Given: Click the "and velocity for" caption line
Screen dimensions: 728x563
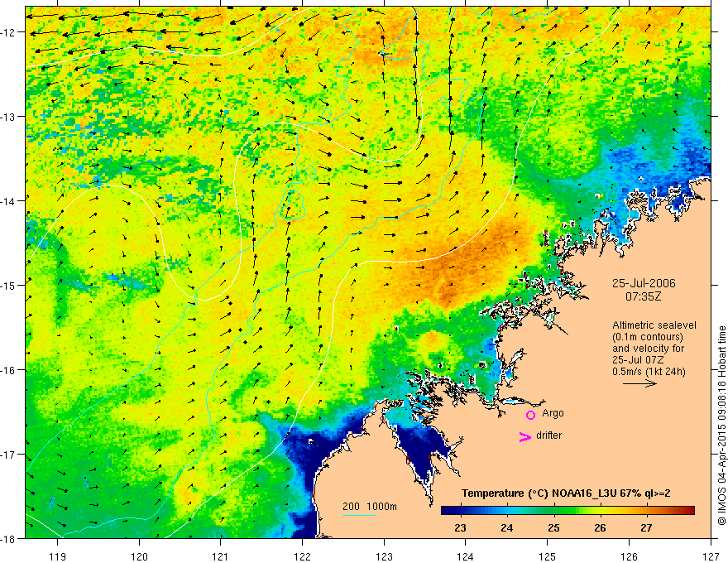Looking at the screenshot, I should tap(648, 349).
